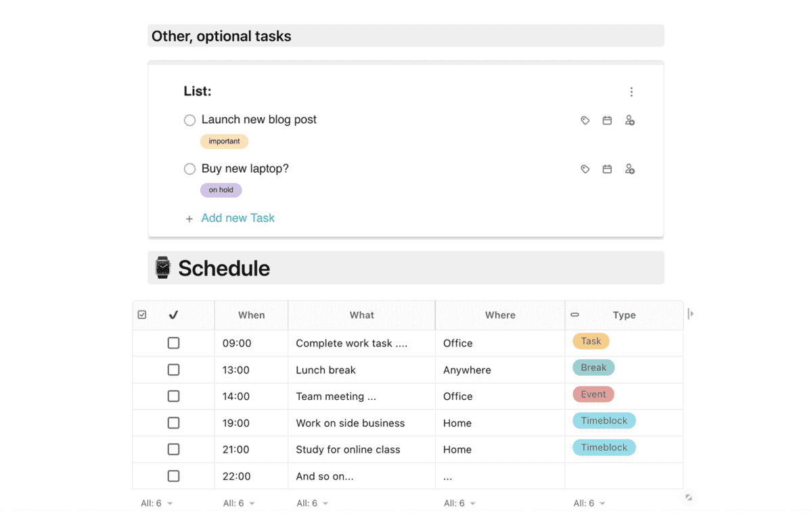
Task: Select the What column header
Action: [x=361, y=315]
